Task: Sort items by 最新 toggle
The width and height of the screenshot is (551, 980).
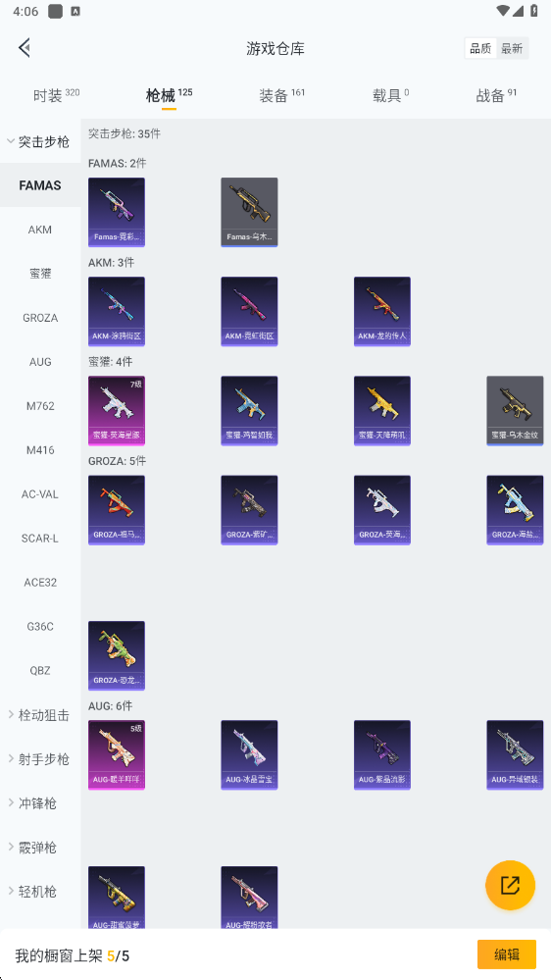Action: click(x=512, y=49)
